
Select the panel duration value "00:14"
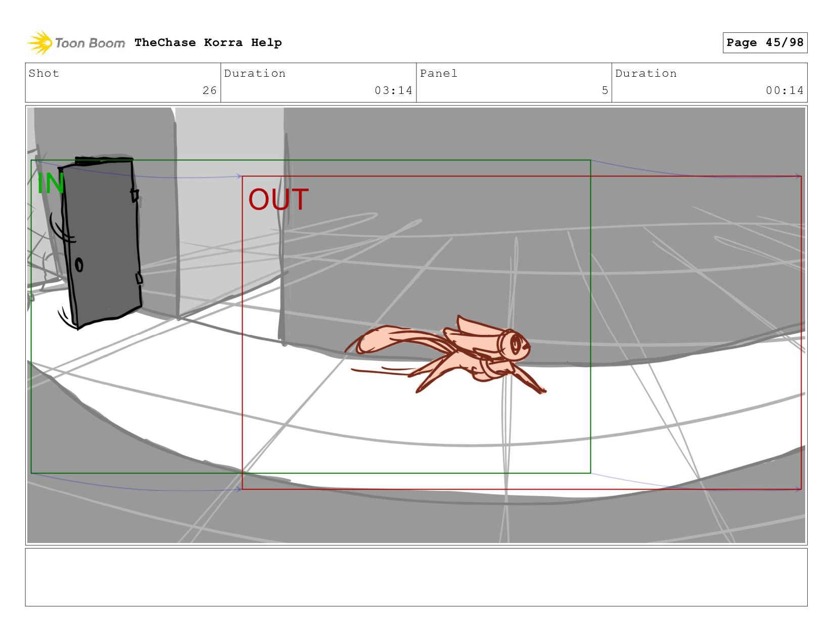784,90
